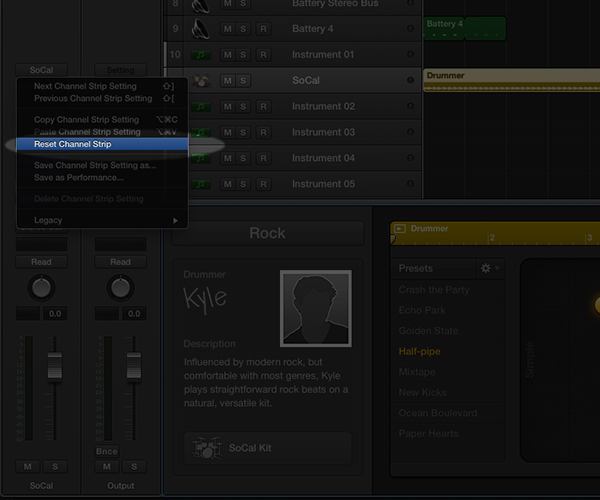Select the Battery 4 green region
This screenshot has height=500, width=600.
click(465, 28)
